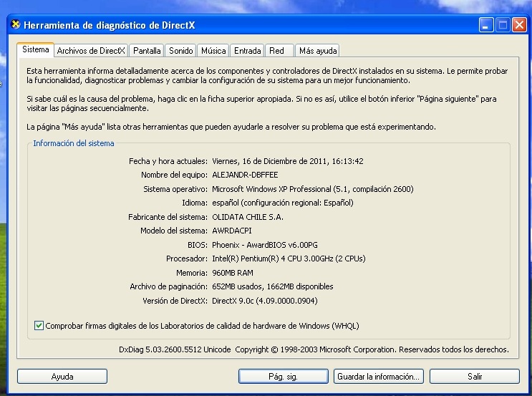Screen dimensions: 532x396
Task: Exit the tool with Salir
Action: click(474, 377)
